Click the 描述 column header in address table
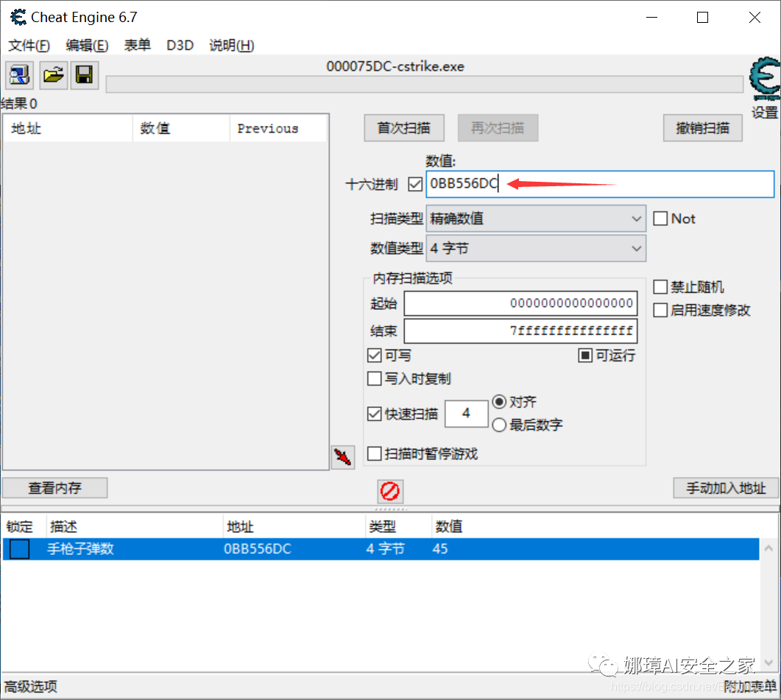This screenshot has height=700, width=781. pos(135,526)
